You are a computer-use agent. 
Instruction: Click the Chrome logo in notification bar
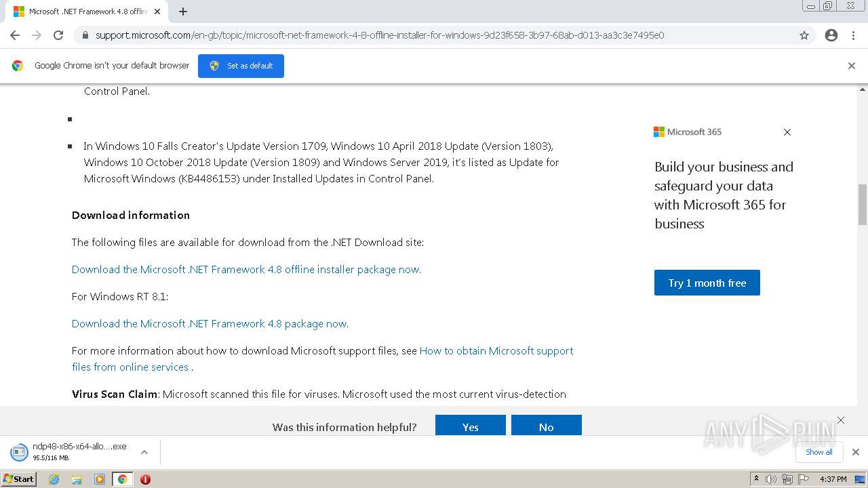click(x=18, y=66)
